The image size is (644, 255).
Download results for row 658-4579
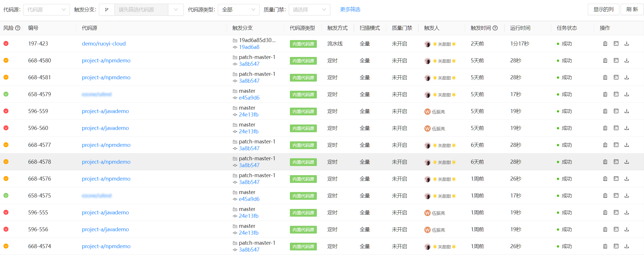(627, 94)
